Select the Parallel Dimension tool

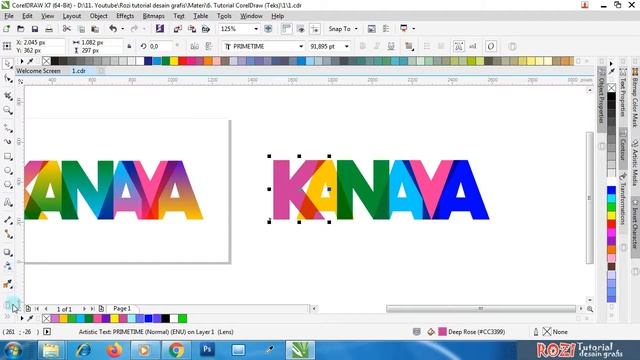point(8,220)
